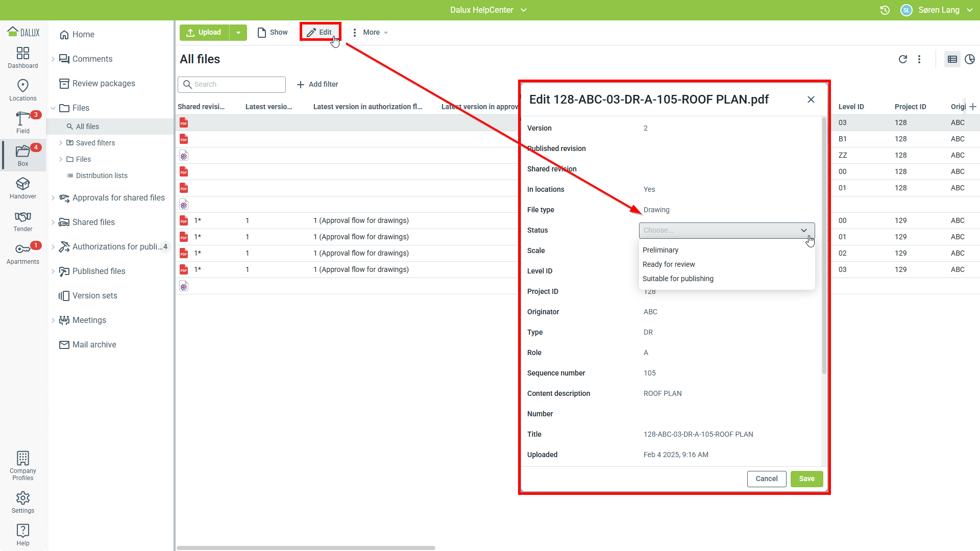Open the Status Choose dropdown

tap(726, 230)
